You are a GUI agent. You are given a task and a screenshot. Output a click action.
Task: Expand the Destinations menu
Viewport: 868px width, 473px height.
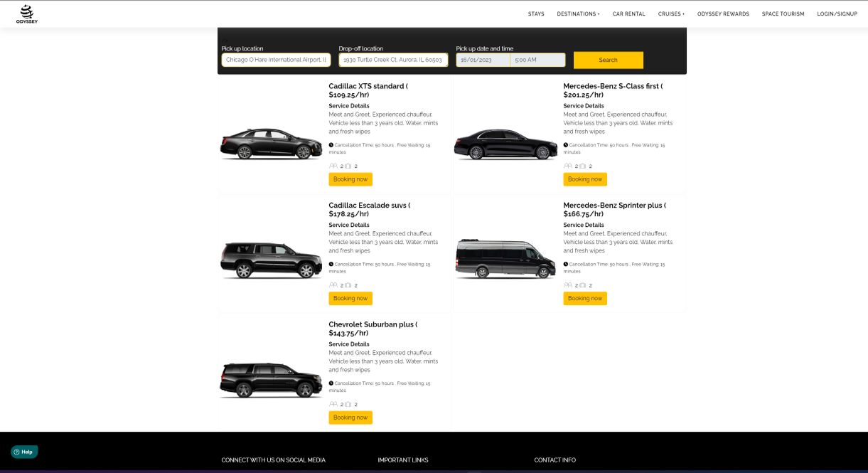(578, 14)
